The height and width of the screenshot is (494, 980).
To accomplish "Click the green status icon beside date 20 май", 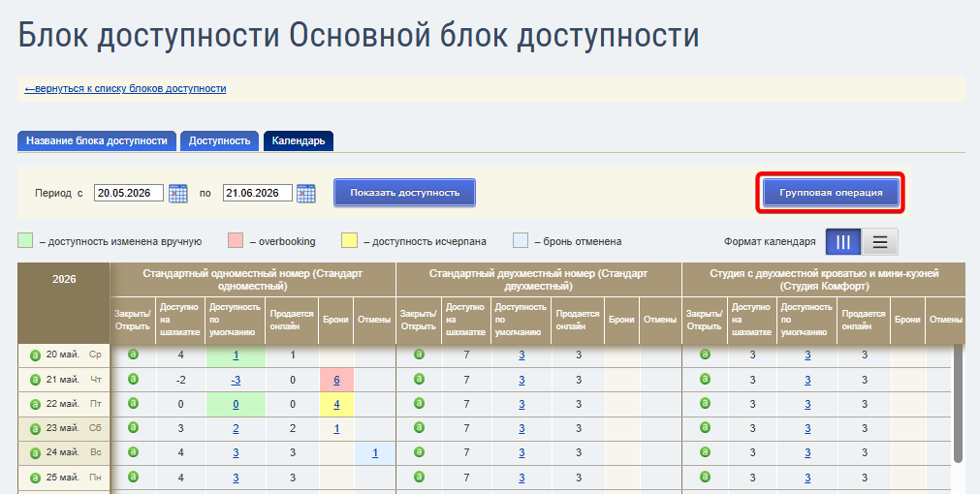I will (36, 355).
